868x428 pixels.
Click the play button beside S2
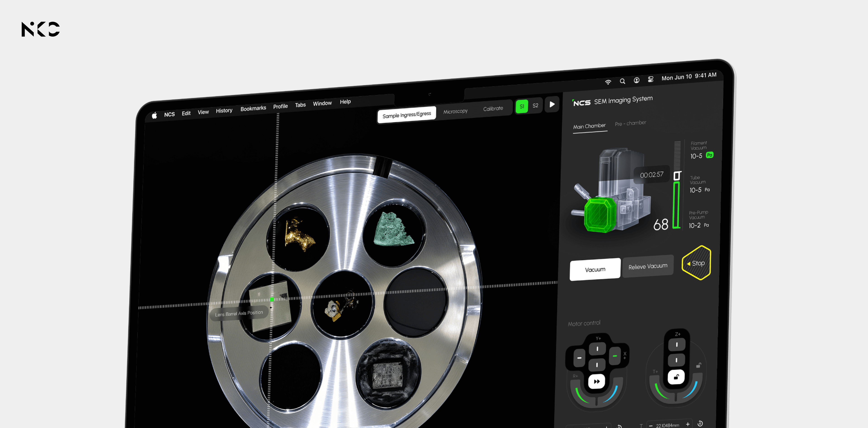[552, 104]
